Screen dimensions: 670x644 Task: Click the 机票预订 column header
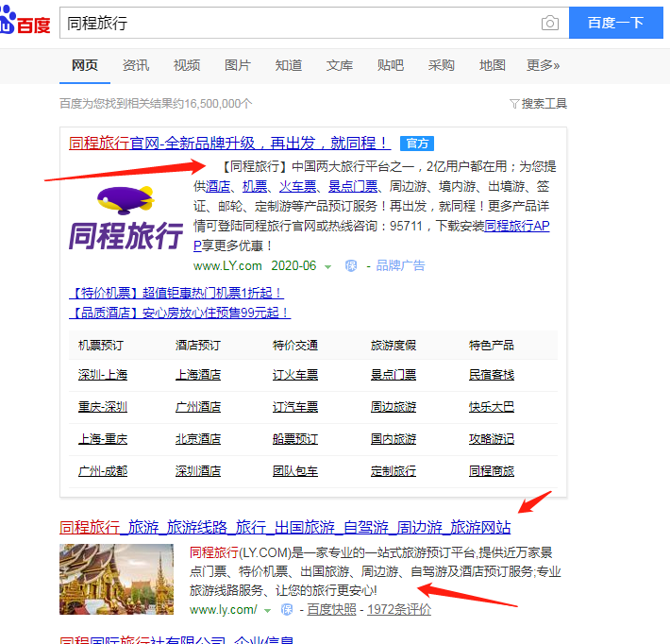point(101,345)
